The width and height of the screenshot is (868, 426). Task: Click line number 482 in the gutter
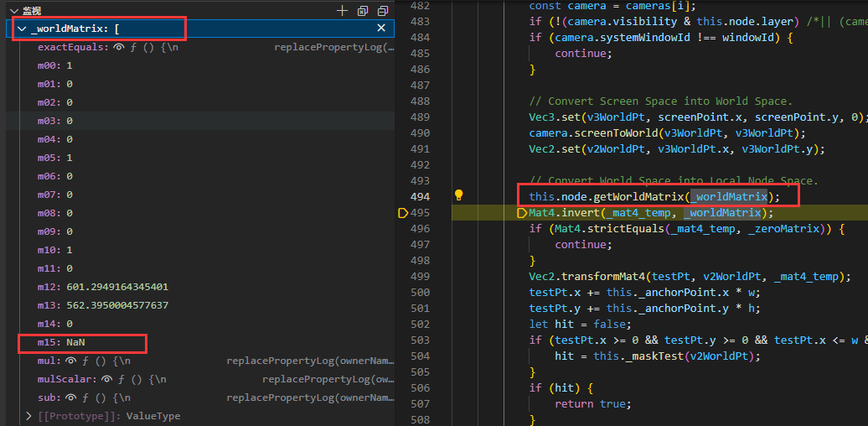[421, 6]
